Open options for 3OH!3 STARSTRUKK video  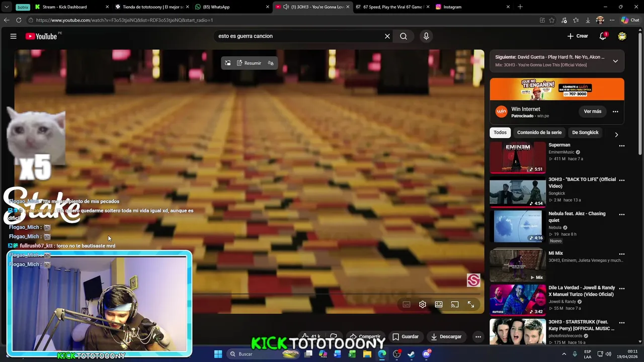(x=622, y=323)
